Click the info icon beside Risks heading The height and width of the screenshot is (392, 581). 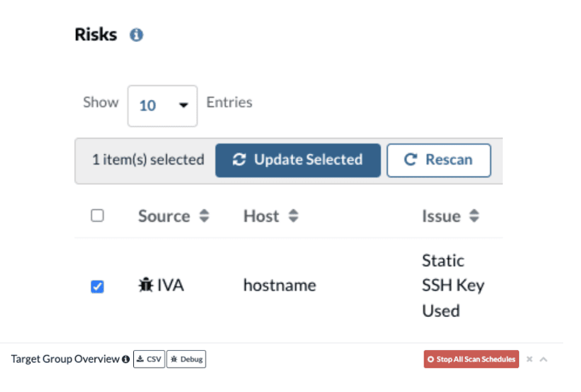pos(136,35)
